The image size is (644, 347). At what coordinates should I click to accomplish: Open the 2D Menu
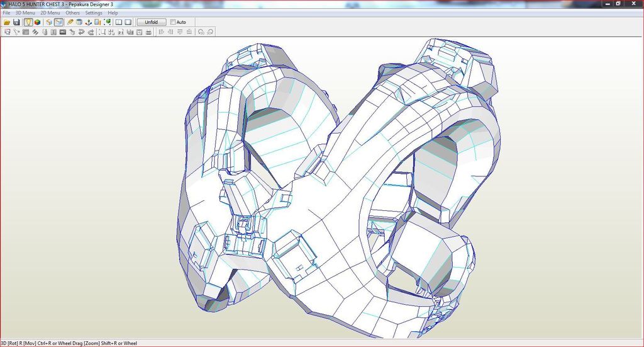tap(50, 13)
